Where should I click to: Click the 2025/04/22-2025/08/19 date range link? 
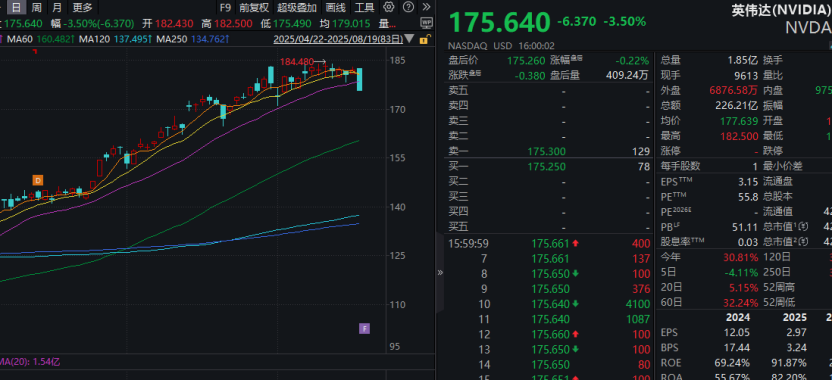point(338,39)
